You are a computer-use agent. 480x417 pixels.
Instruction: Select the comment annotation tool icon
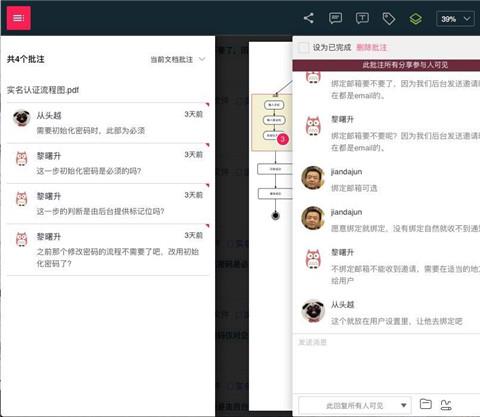click(335, 18)
